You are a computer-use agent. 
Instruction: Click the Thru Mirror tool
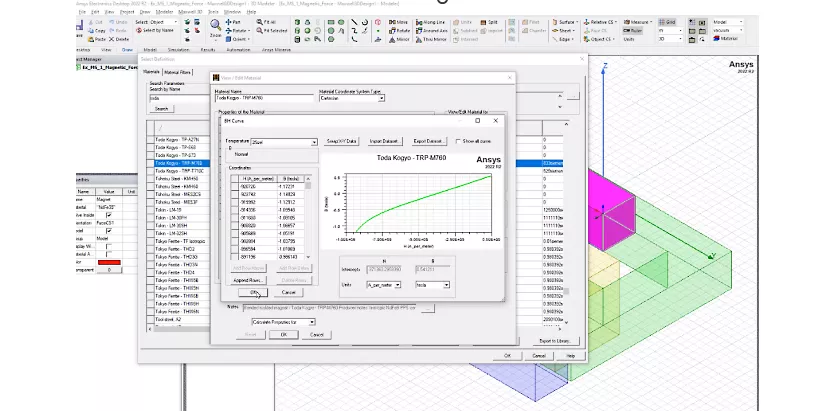[x=431, y=39]
